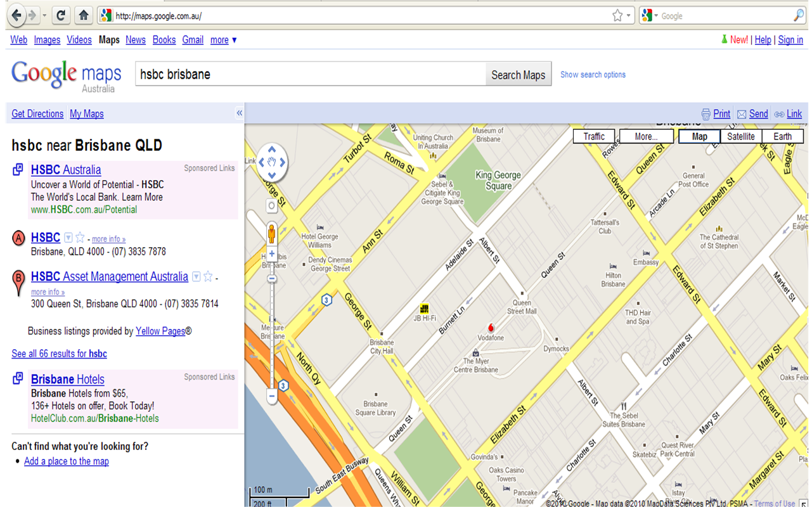Click the envelope icon beside Send
Screen dimensions: 812x507
tap(742, 114)
